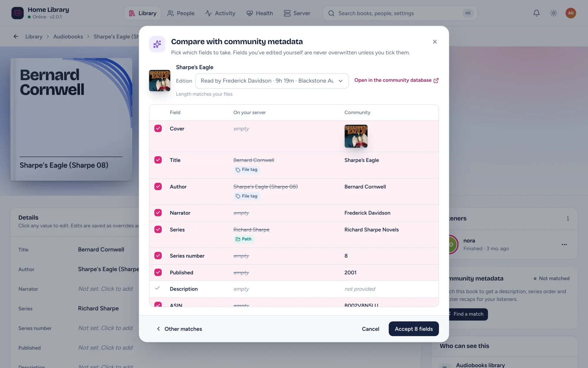
Task: Open the Activity tab
Action: pyautogui.click(x=220, y=13)
